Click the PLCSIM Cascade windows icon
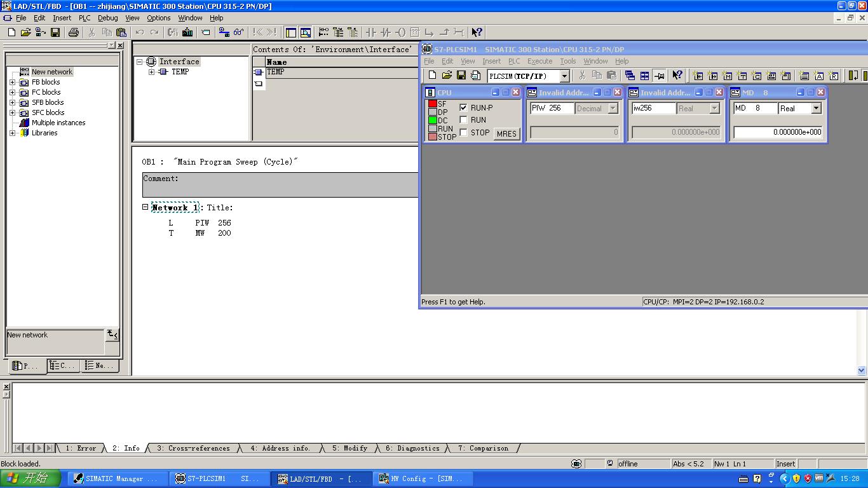Screen dimensions: 868x488 pyautogui.click(x=630, y=76)
